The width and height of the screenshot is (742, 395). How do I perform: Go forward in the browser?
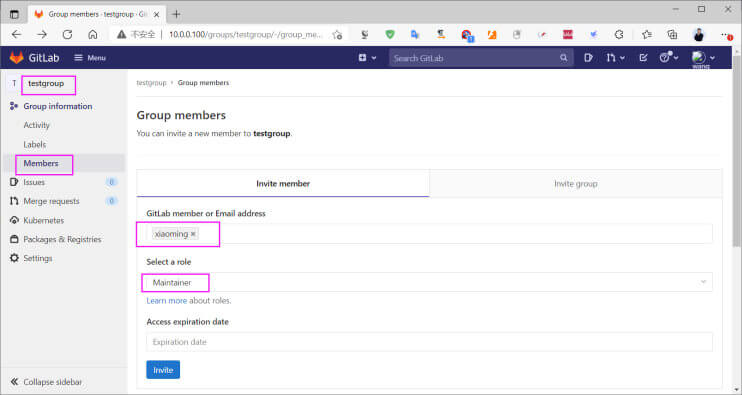coord(42,35)
